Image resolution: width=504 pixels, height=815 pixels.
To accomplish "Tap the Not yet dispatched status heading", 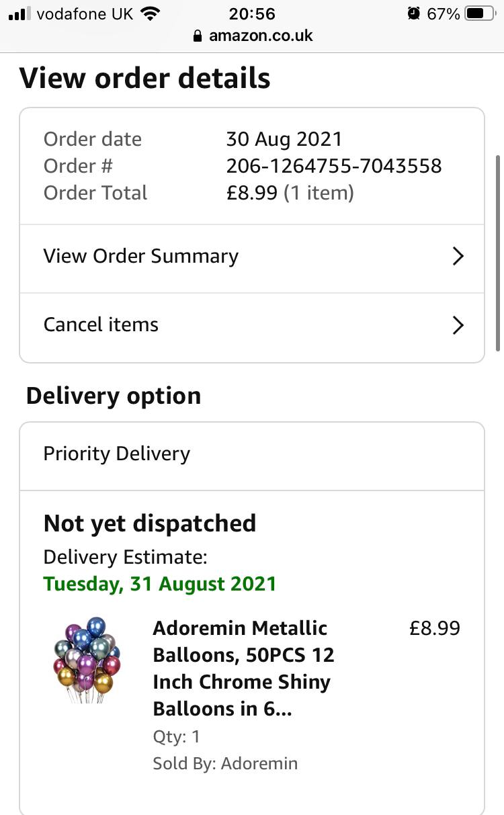I will (x=150, y=523).
